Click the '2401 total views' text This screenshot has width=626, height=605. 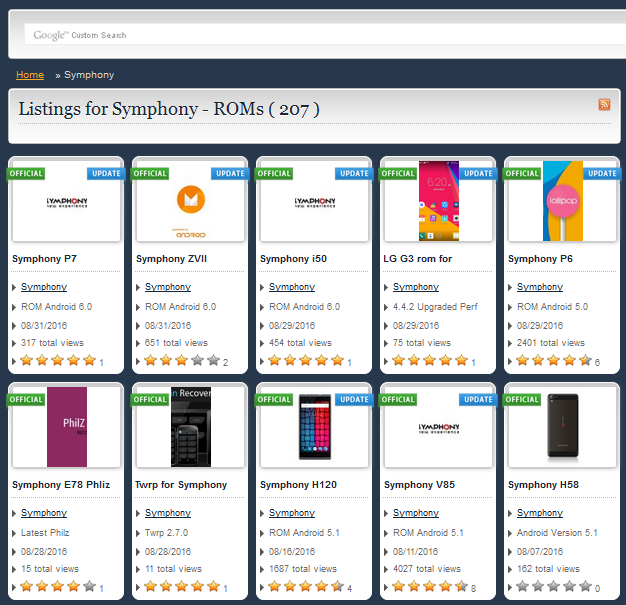pos(551,343)
